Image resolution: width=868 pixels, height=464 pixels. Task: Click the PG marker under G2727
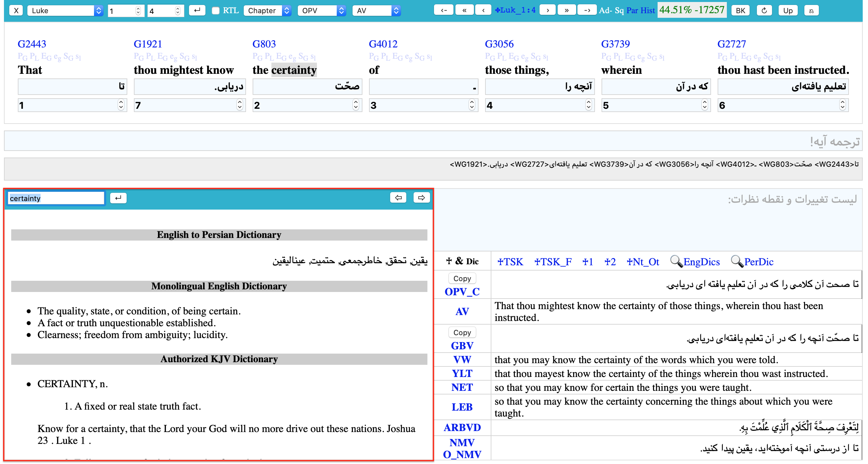coord(723,57)
